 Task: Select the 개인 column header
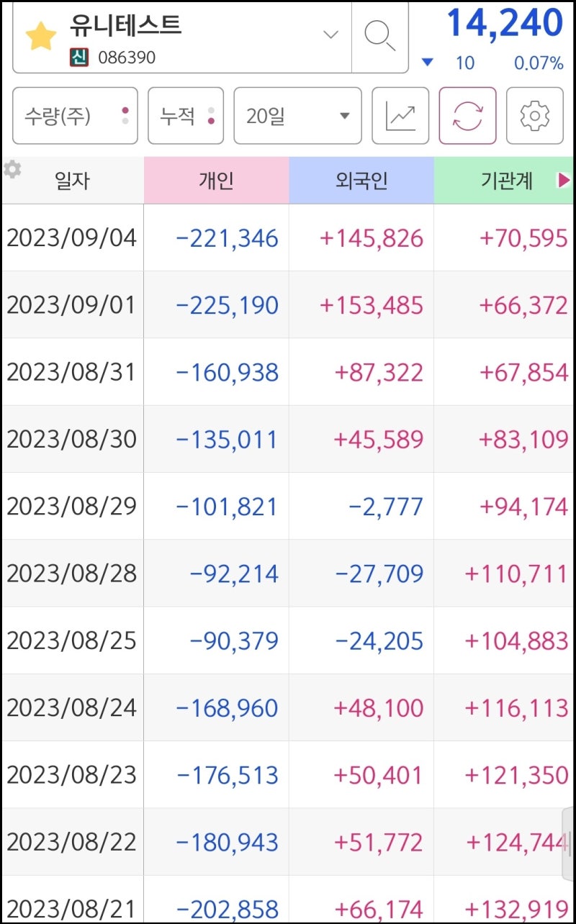click(216, 181)
